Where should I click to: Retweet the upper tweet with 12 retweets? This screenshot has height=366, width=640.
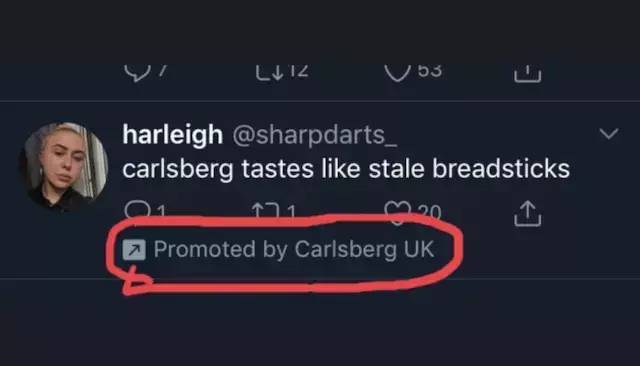click(x=269, y=72)
